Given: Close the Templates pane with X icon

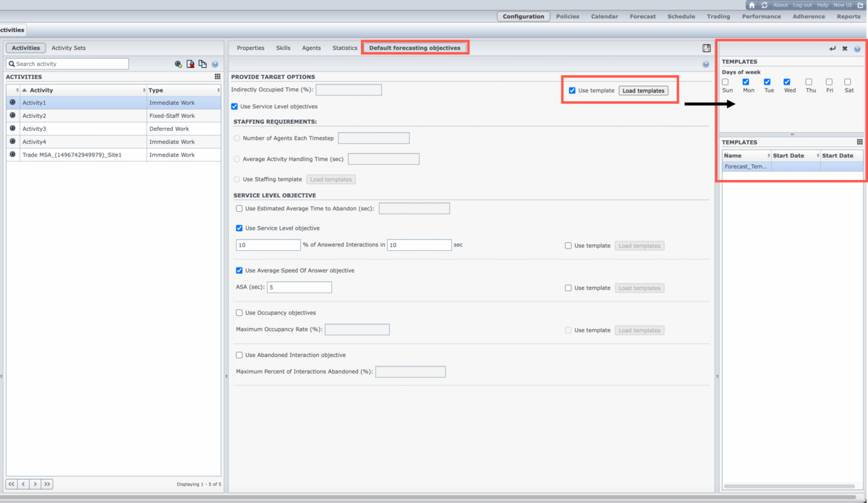Looking at the screenshot, I should pos(844,48).
